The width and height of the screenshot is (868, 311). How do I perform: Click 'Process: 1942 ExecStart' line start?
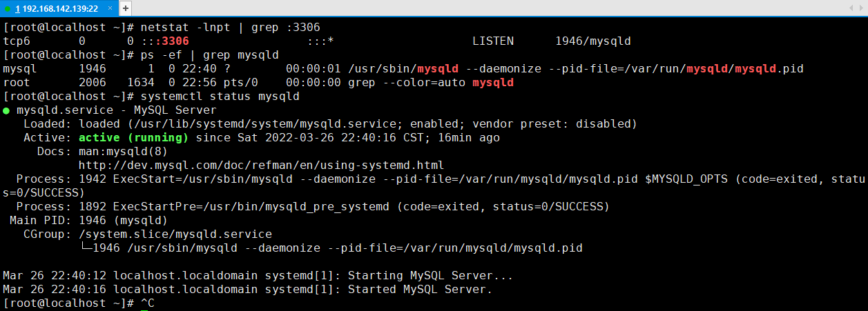[x=96, y=179]
